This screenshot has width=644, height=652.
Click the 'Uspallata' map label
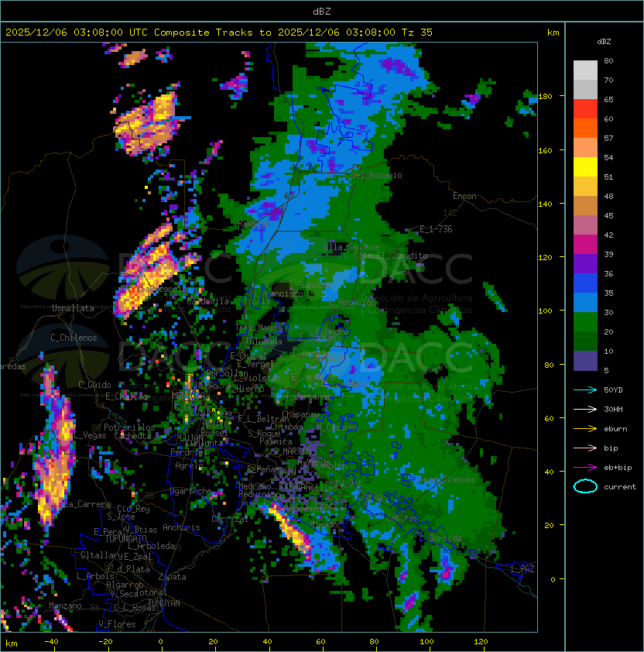point(74,308)
